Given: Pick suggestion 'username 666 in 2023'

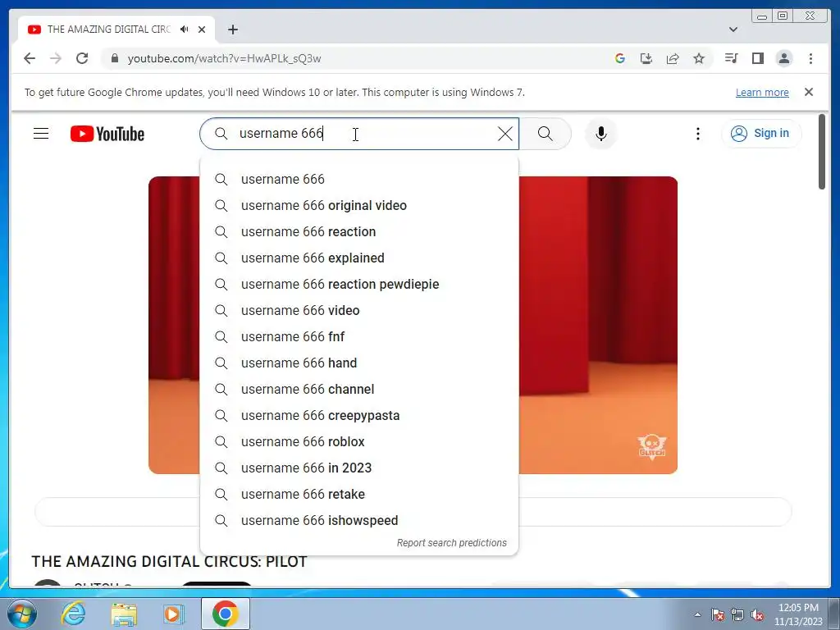Looking at the screenshot, I should point(359,468).
